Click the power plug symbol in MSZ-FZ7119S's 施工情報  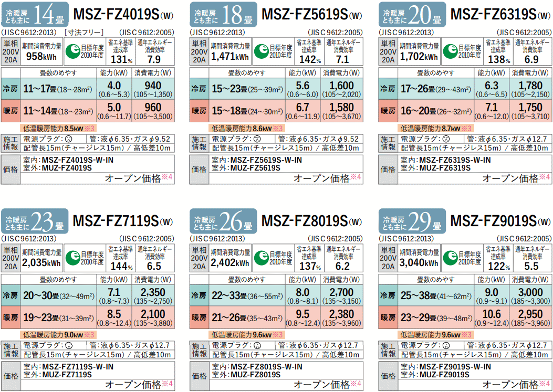70,345
